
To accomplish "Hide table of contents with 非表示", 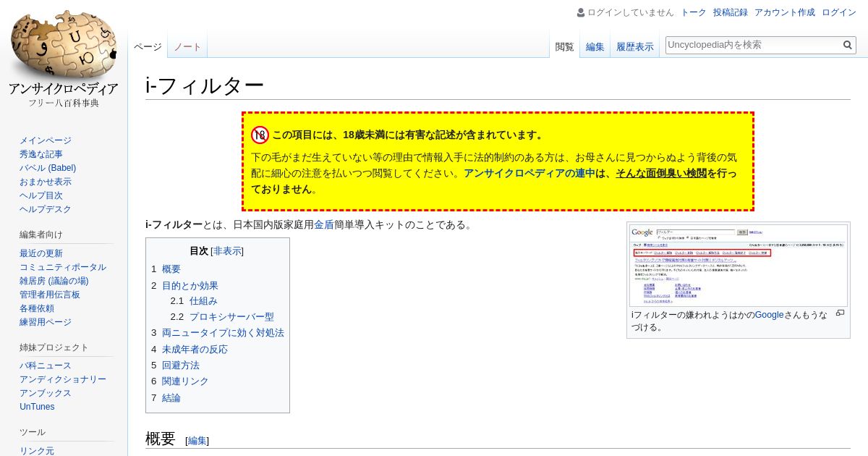I will [228, 251].
